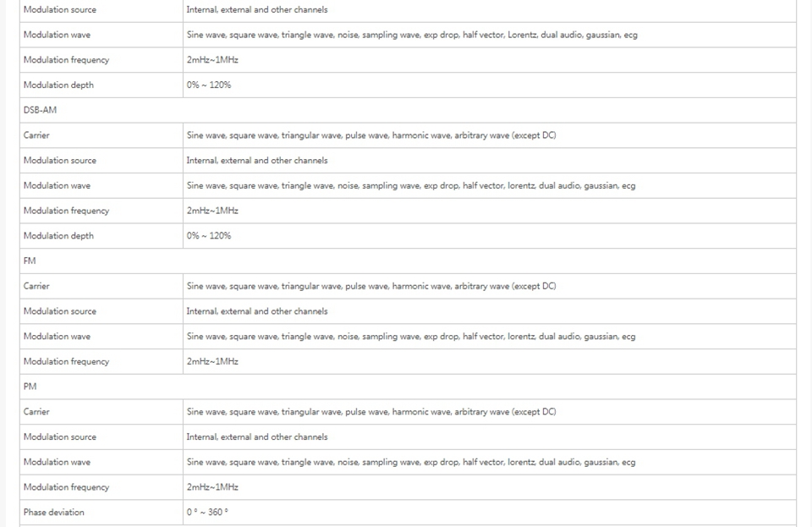812x527 pixels.
Task: Click the 0° ~ 360° value
Action: 207,513
